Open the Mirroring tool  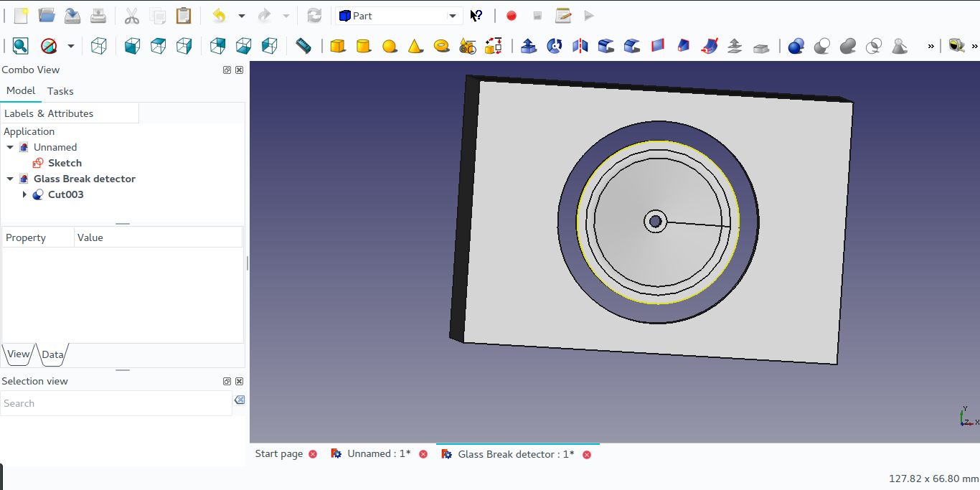tap(580, 45)
